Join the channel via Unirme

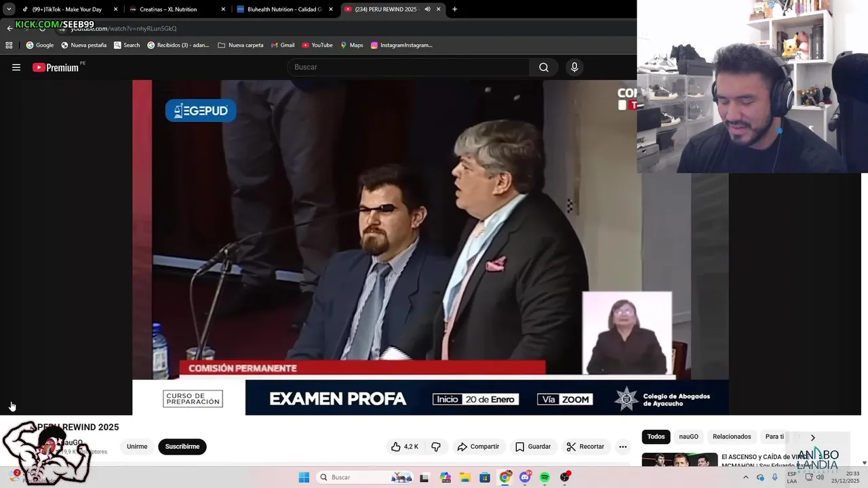(x=137, y=447)
